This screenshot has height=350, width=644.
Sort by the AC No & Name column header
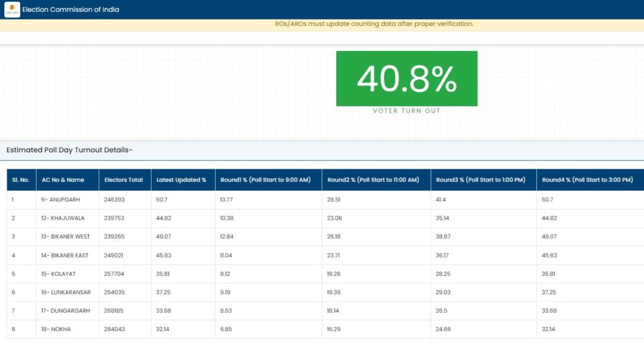[x=67, y=180]
